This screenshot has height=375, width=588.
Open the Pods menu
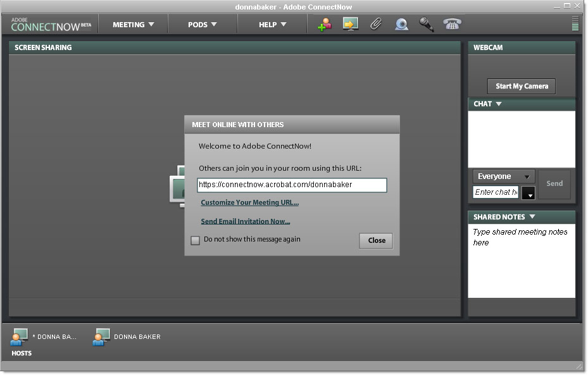click(x=203, y=25)
